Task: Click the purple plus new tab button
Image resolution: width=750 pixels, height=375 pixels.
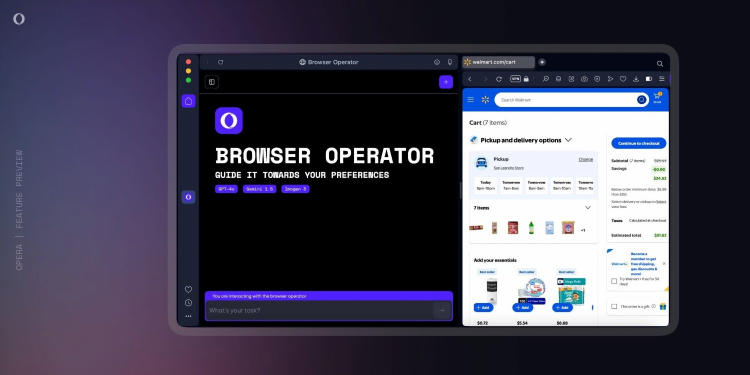Action: point(446,82)
